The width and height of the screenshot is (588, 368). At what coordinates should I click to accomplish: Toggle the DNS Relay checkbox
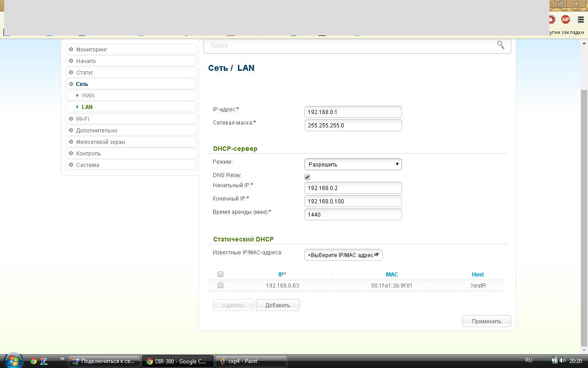(x=307, y=177)
